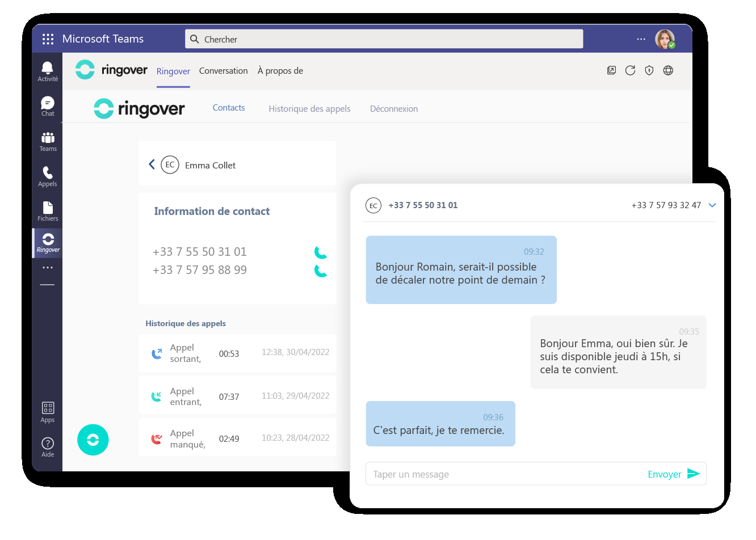Open the shield permissions icon
Screen dimensions: 756x540
(x=649, y=70)
